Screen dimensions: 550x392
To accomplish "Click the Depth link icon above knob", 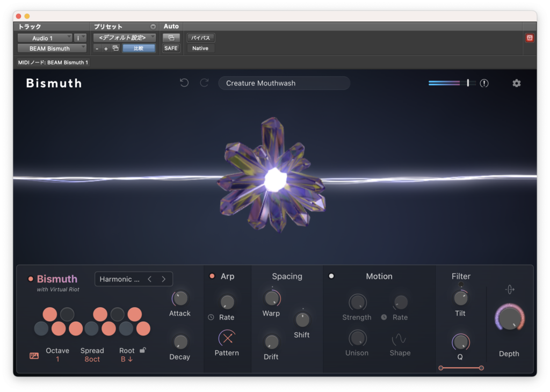I will coord(510,289).
